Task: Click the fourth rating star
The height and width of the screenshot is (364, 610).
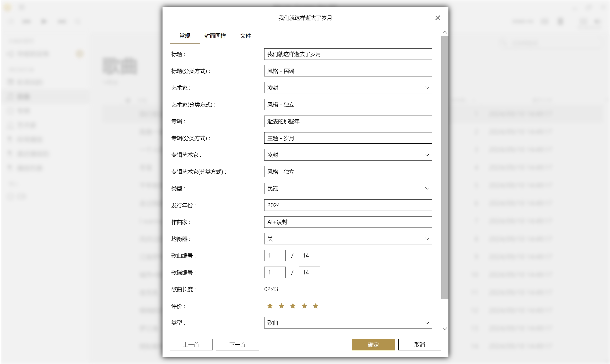Action: pos(304,306)
